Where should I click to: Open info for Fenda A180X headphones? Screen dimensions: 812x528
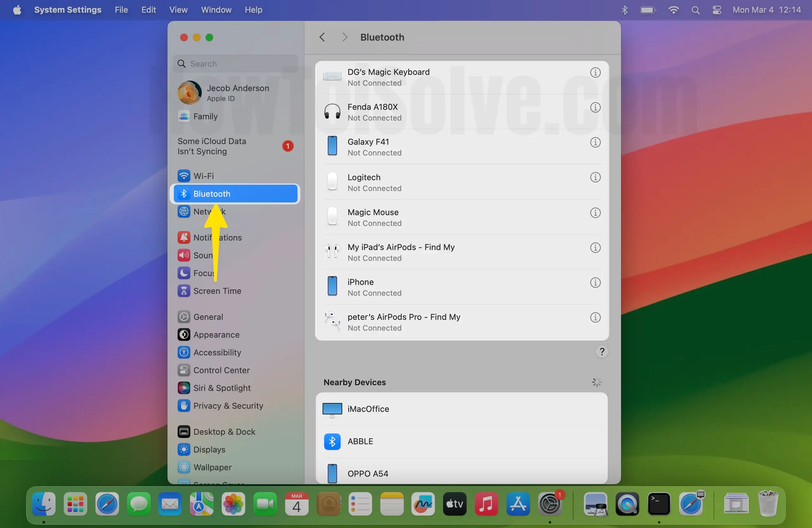coord(595,108)
